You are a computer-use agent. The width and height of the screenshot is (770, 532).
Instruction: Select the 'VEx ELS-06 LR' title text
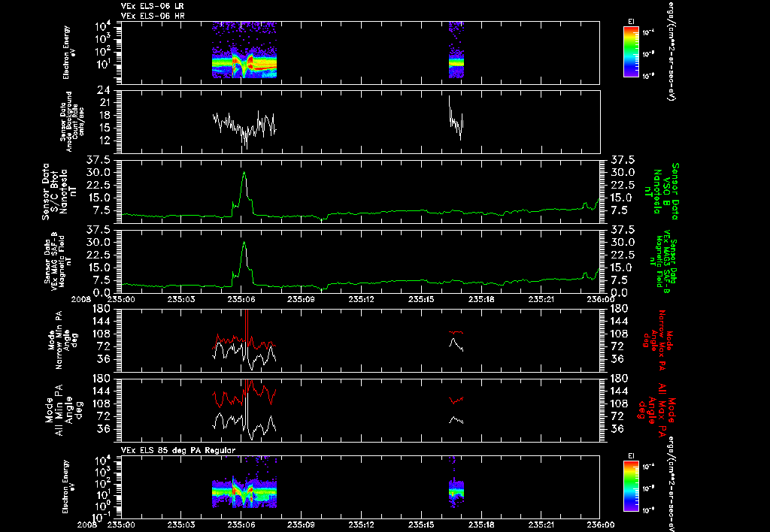[x=152, y=6]
